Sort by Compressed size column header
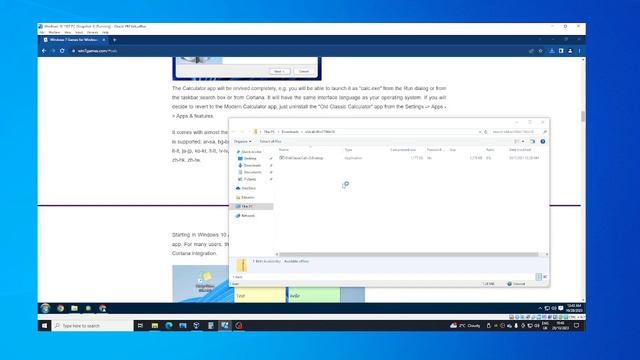 tap(403, 150)
